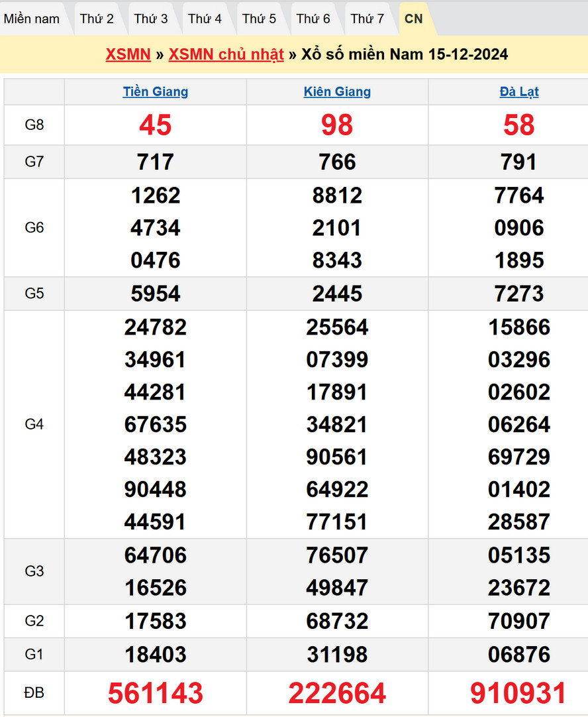Follow the XSMN chủ nhật link
The image size is (588, 717).
(x=226, y=54)
